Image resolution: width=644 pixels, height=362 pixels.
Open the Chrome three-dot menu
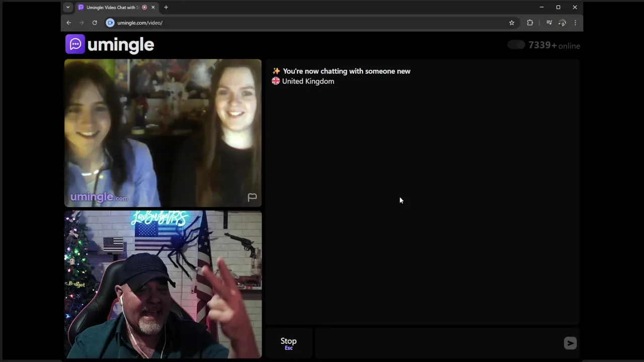[x=575, y=23]
